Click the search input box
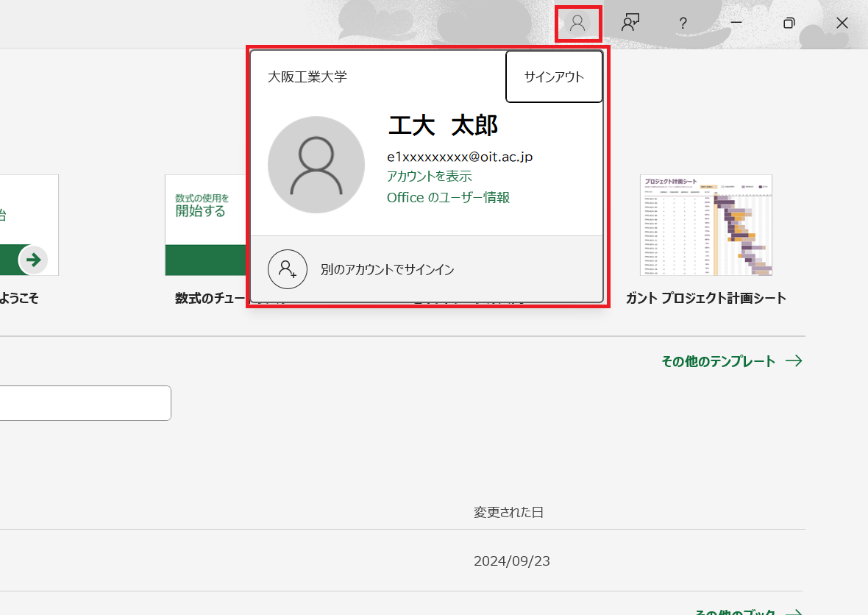 coord(85,403)
